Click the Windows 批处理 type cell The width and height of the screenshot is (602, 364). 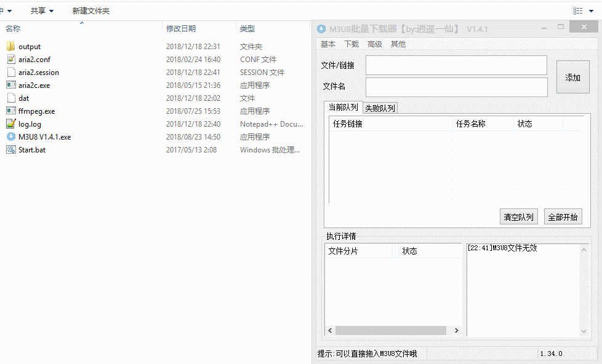pos(270,150)
